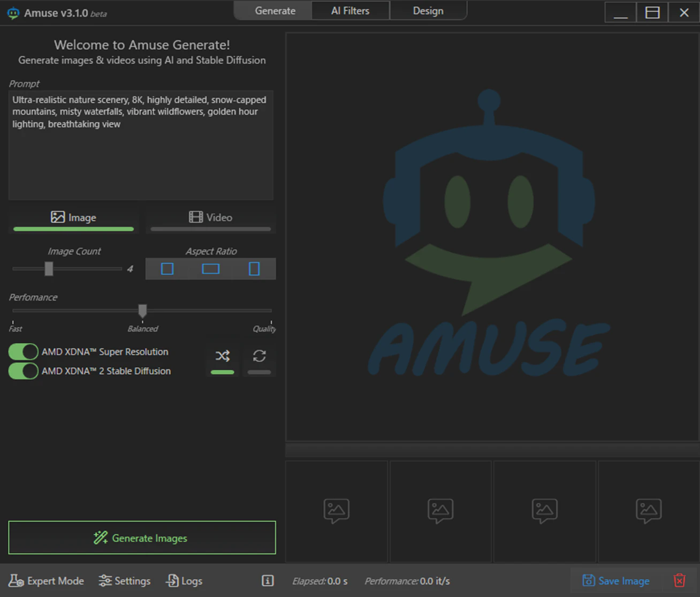This screenshot has width=700, height=597.
Task: Select the third empty image thumbnail slot
Action: 545,511
